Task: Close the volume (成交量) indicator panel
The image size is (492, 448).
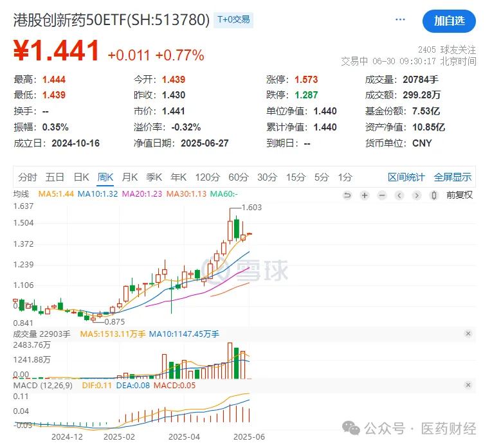Action: pyautogui.click(x=468, y=334)
